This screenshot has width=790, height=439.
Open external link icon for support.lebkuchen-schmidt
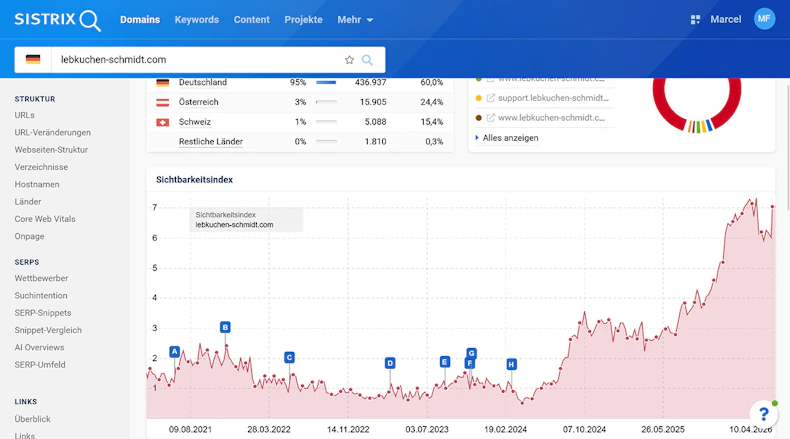point(490,98)
